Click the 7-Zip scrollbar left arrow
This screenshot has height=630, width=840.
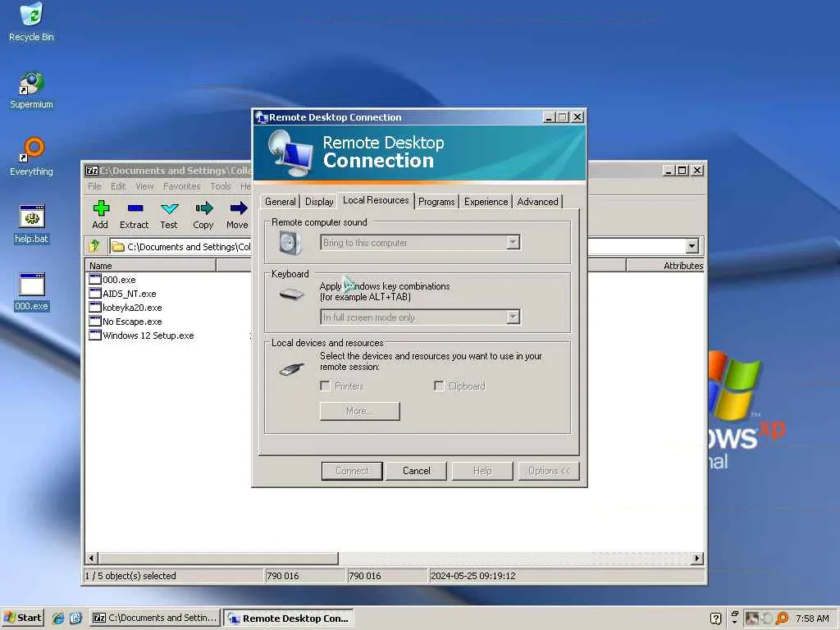91,558
